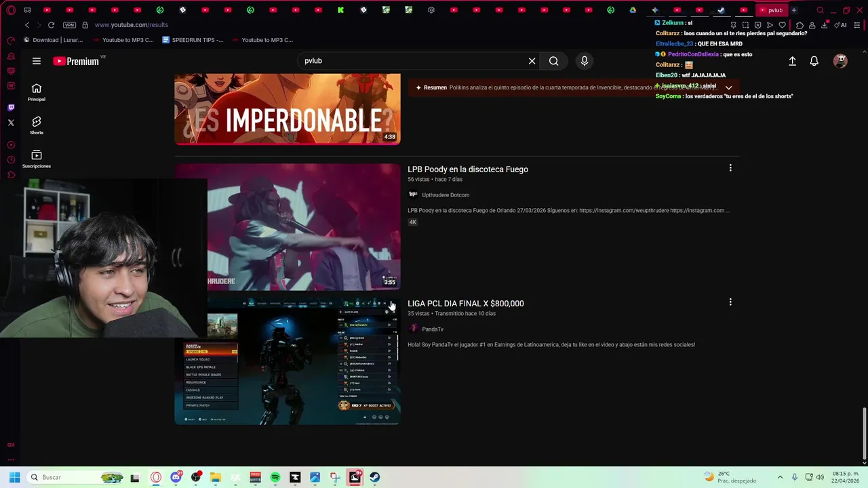Start voice search with microphone
Image resolution: width=868 pixels, height=488 pixels.
point(585,61)
